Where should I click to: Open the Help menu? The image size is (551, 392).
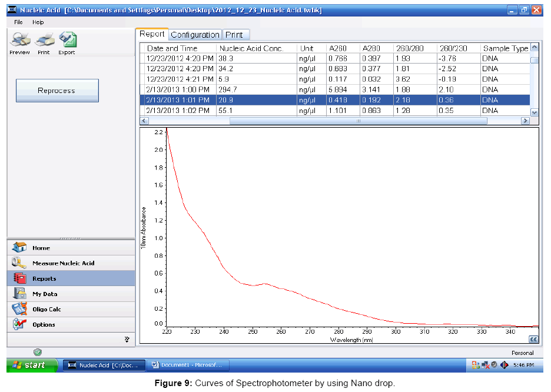tap(38, 22)
